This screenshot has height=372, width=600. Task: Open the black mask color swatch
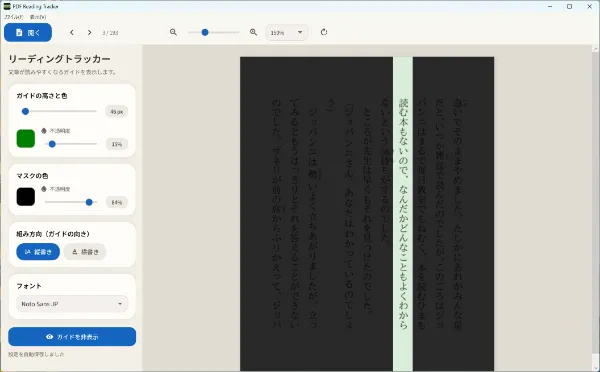(26, 197)
